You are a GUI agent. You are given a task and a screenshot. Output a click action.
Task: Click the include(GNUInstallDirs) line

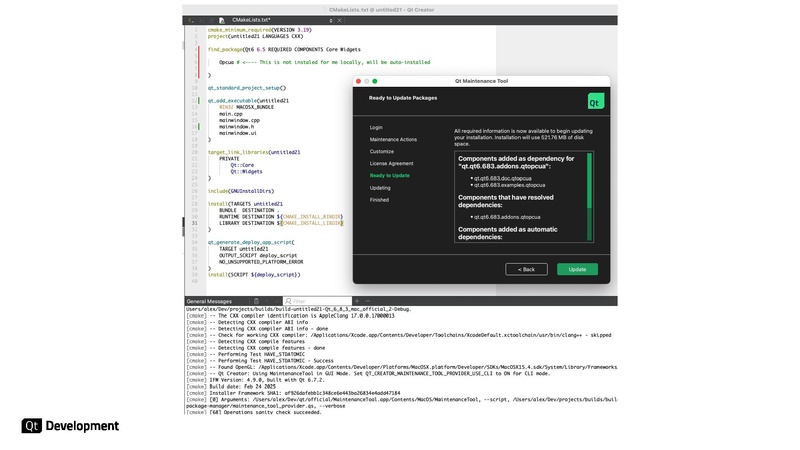click(x=241, y=191)
